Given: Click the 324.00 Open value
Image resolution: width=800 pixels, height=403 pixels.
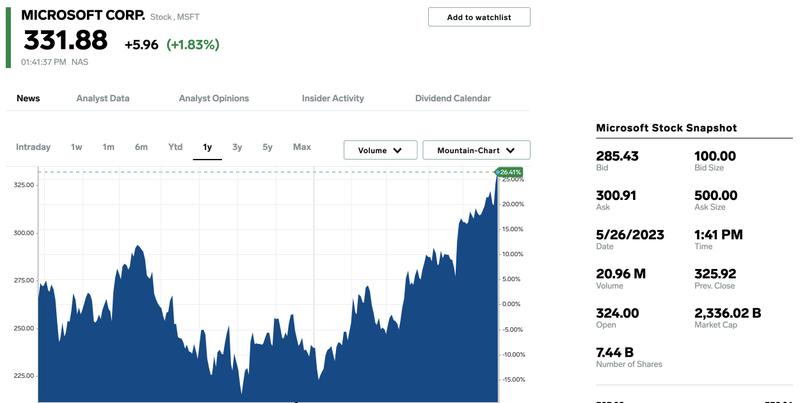Looking at the screenshot, I should pos(617,313).
